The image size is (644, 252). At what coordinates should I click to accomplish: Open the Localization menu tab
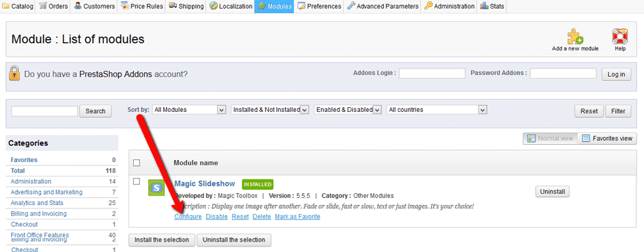pos(230,6)
